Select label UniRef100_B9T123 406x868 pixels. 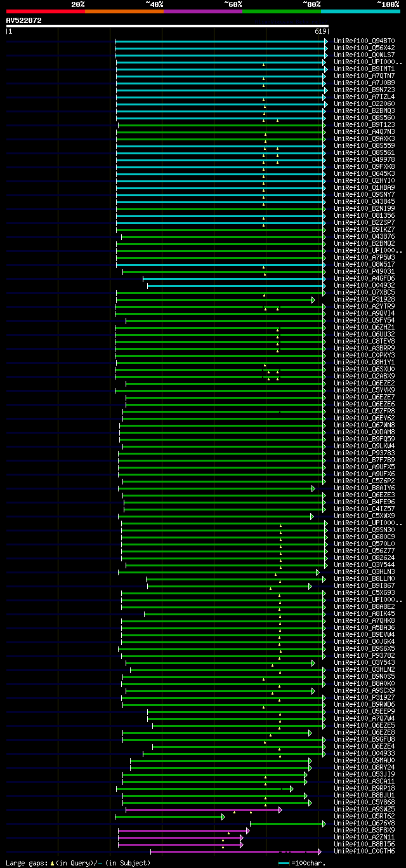364,125
